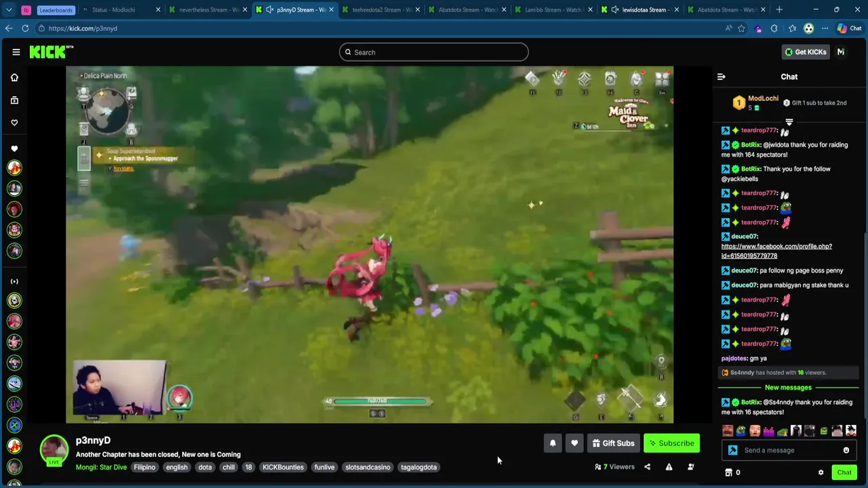The width and height of the screenshot is (868, 488).
Task: Open a new browser tab
Action: coord(778,9)
